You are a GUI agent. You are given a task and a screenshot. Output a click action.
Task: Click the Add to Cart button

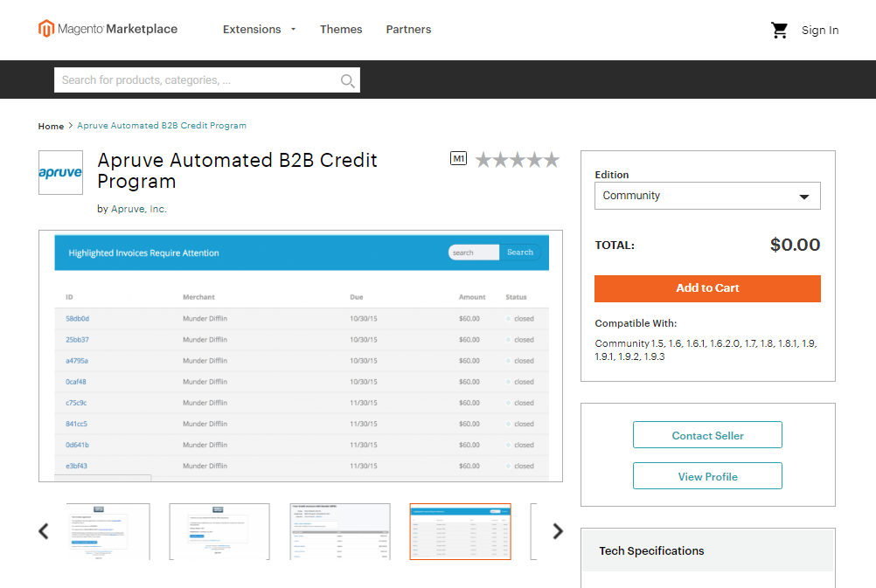(x=707, y=288)
